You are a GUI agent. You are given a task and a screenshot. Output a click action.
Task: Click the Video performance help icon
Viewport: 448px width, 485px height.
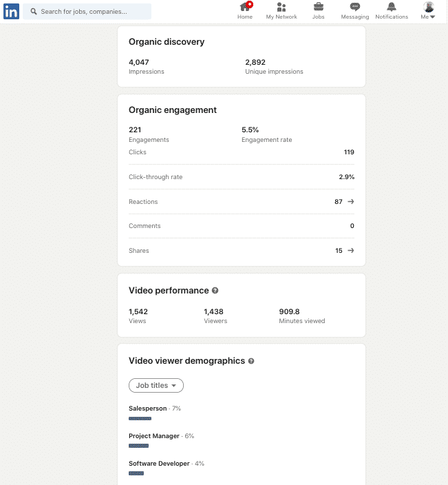tap(215, 291)
